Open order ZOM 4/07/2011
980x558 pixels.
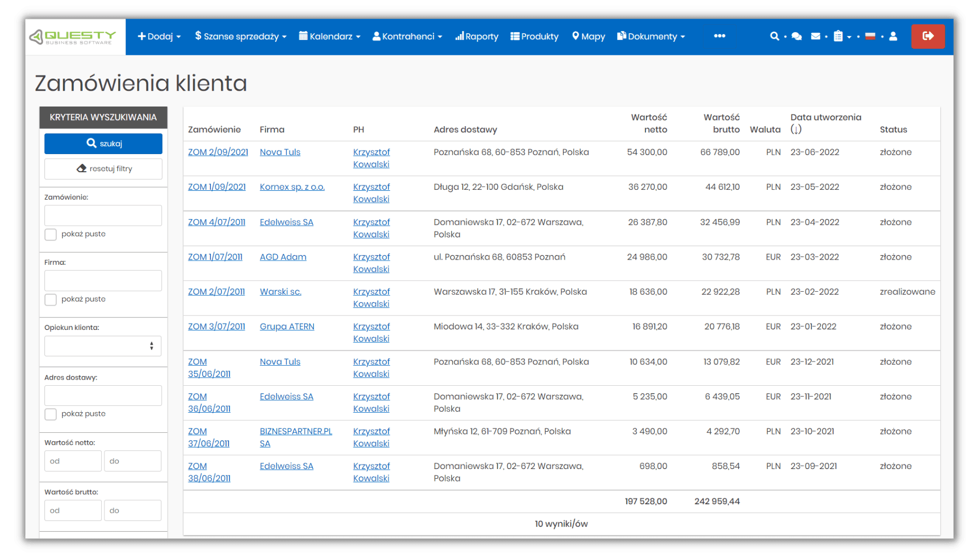(x=217, y=222)
